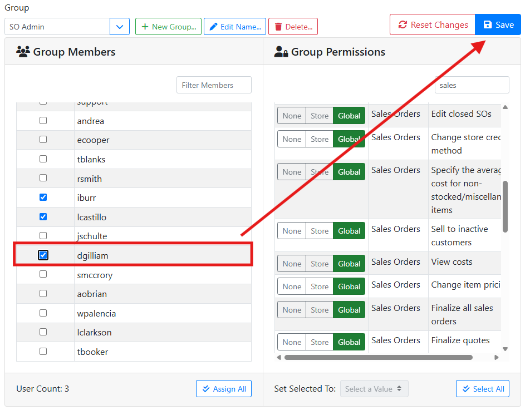Open the SO Admin group dropdown

(120, 27)
